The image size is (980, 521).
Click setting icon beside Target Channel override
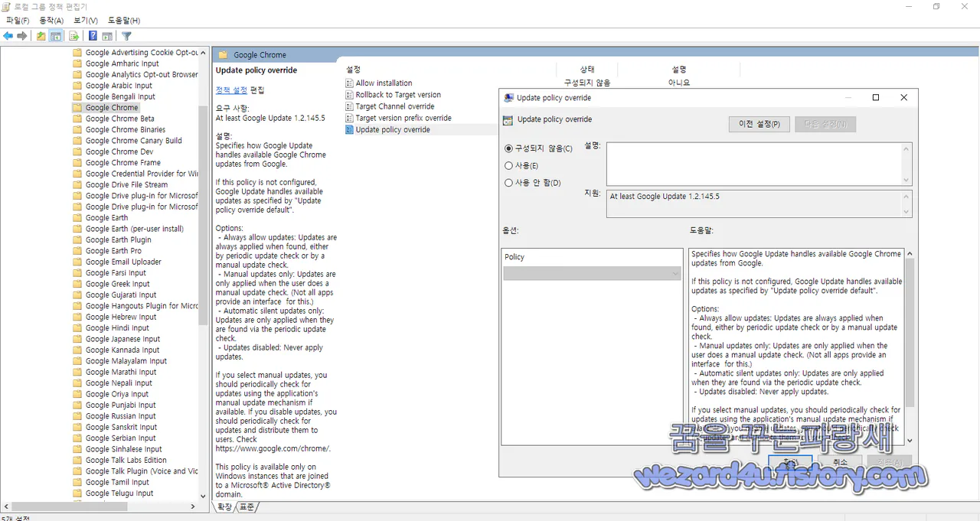350,106
